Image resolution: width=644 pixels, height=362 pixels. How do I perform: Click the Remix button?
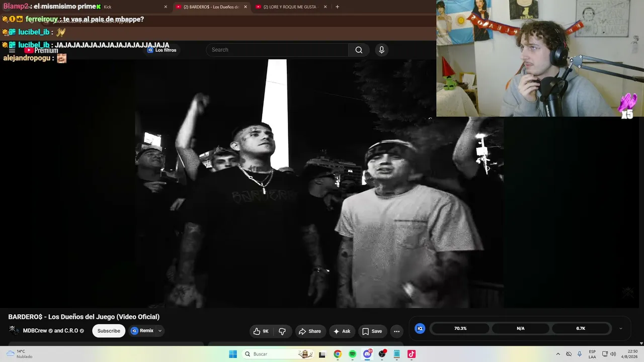click(x=142, y=331)
